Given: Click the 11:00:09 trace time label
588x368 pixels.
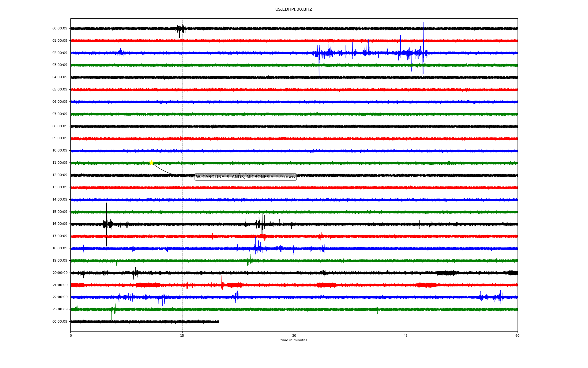Looking at the screenshot, I should click(x=60, y=163).
